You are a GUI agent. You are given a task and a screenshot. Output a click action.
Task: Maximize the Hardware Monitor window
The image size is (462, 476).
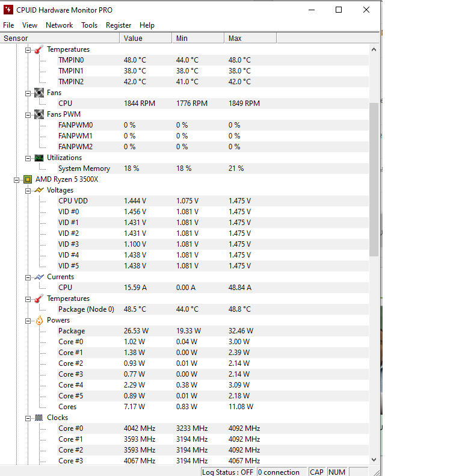[339, 10]
